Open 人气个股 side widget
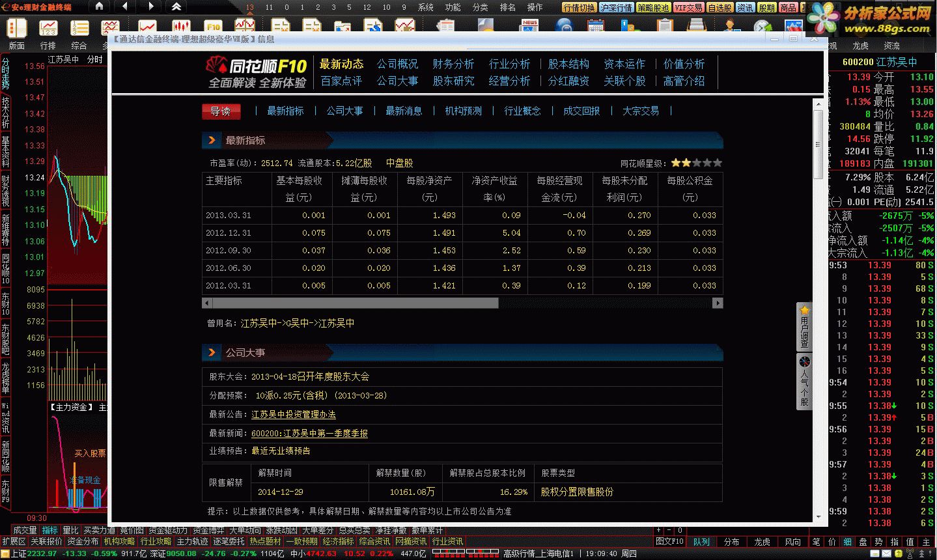This screenshot has height=560, width=937. (805, 382)
